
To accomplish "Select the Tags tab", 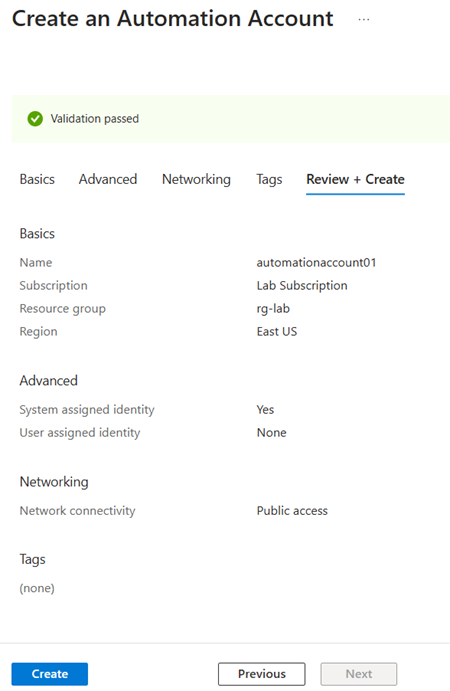I will [x=269, y=179].
